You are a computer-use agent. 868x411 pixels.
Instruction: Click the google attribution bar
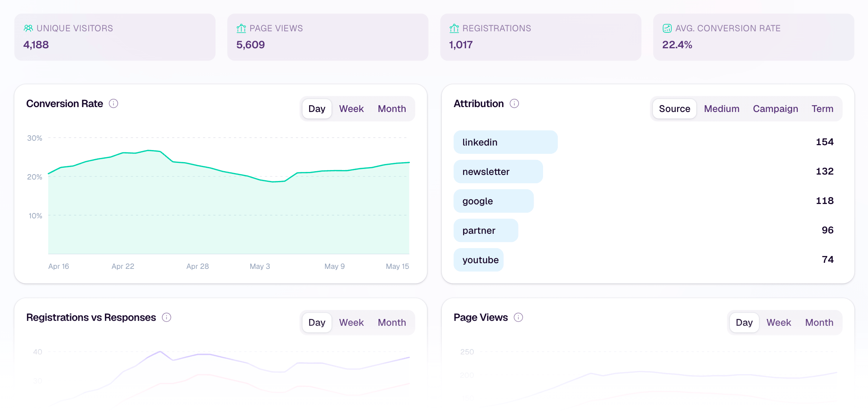click(x=494, y=201)
